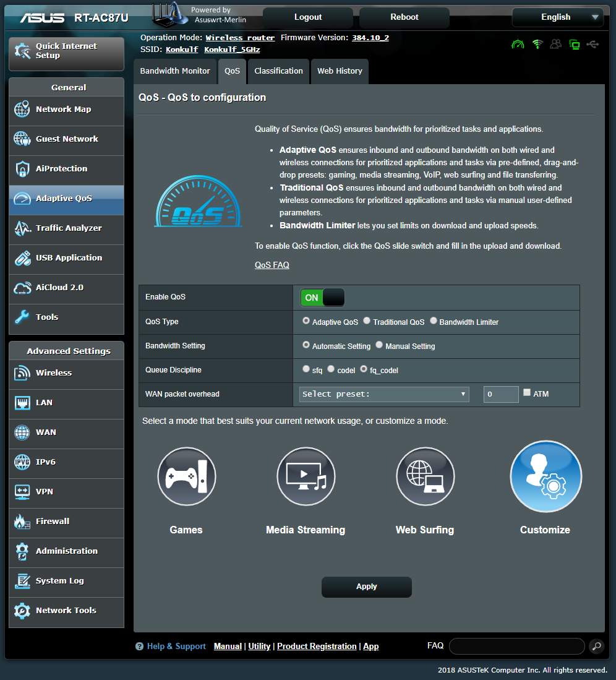Select sfq queue discipline
Screen dimensions: 616x680
point(306,369)
